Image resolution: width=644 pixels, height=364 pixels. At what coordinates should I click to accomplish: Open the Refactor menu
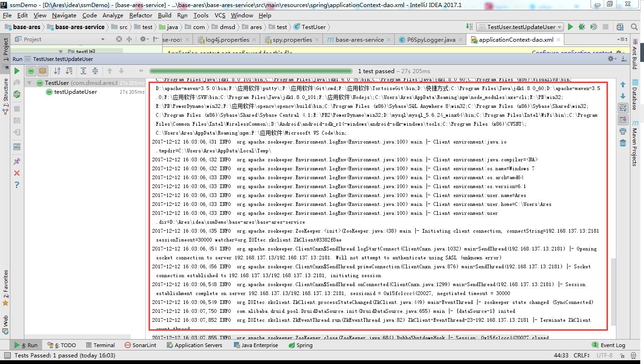(141, 15)
